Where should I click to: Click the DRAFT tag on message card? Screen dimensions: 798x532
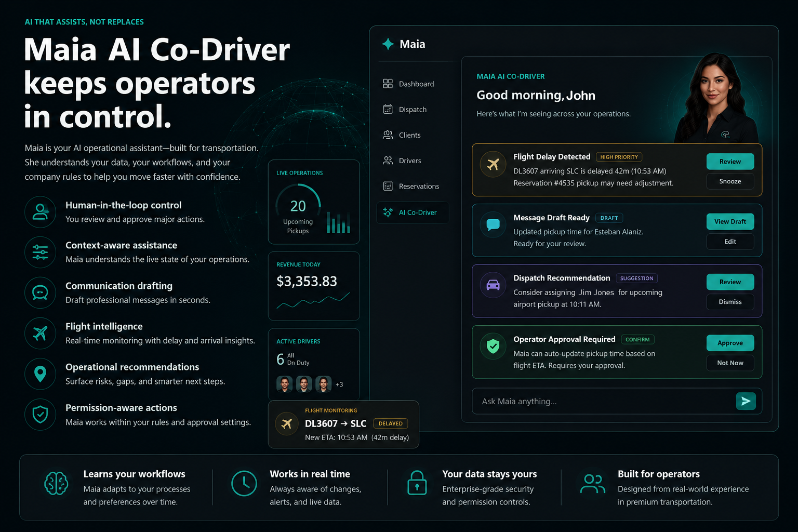(609, 218)
